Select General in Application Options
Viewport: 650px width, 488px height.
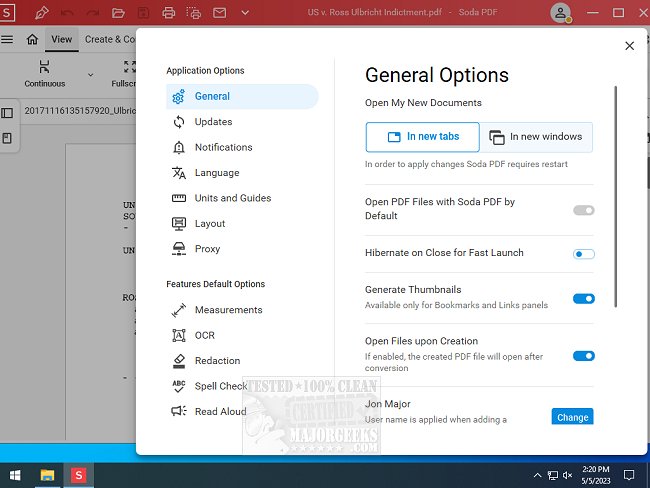[x=243, y=97]
